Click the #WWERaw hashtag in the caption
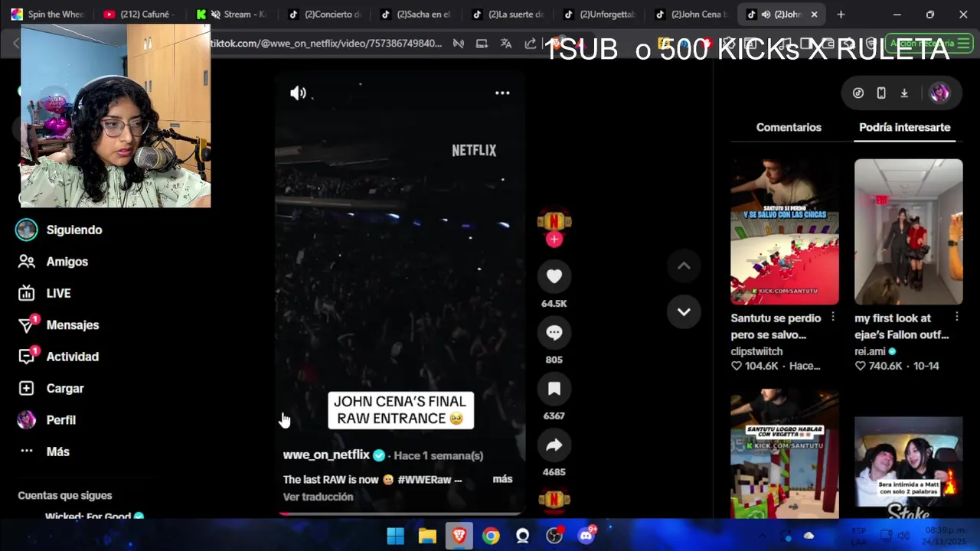This screenshot has height=551, width=980. click(x=424, y=480)
